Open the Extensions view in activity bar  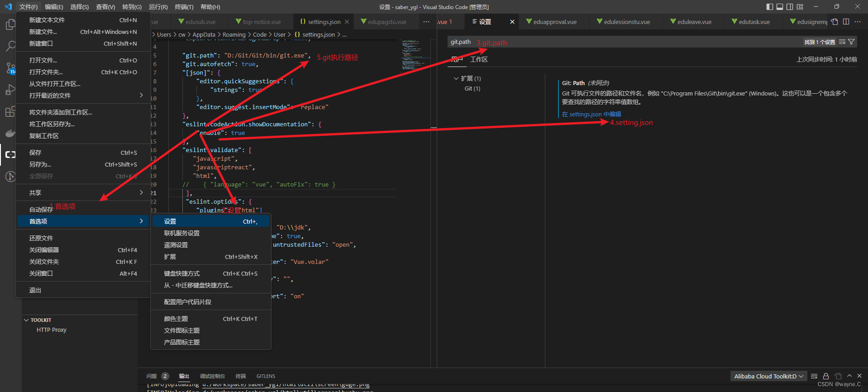pos(10,111)
